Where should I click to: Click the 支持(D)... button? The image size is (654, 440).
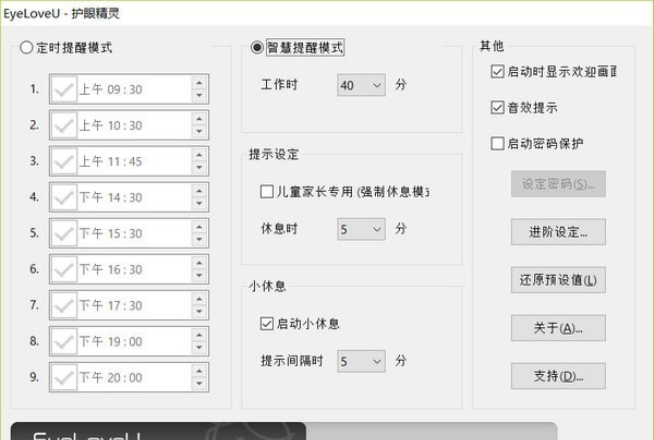[x=558, y=376]
